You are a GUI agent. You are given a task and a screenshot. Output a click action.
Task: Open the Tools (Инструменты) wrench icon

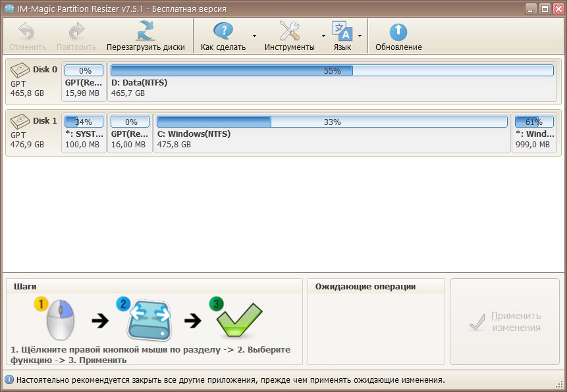coord(289,31)
